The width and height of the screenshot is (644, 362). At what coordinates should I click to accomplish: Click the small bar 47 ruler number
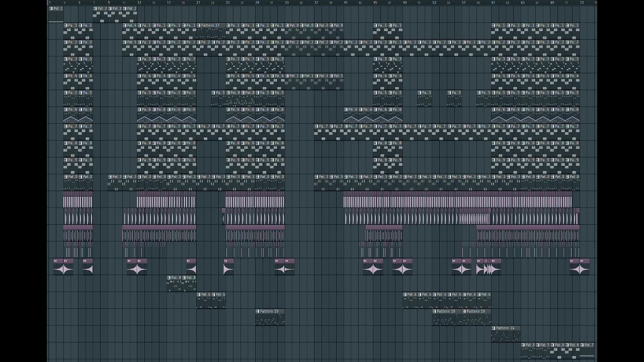pos(389,3)
